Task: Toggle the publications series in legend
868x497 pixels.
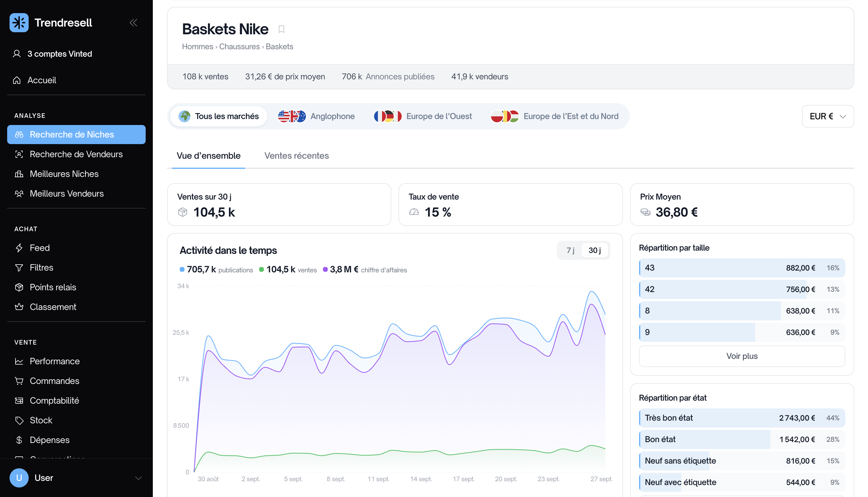Action: click(x=216, y=270)
